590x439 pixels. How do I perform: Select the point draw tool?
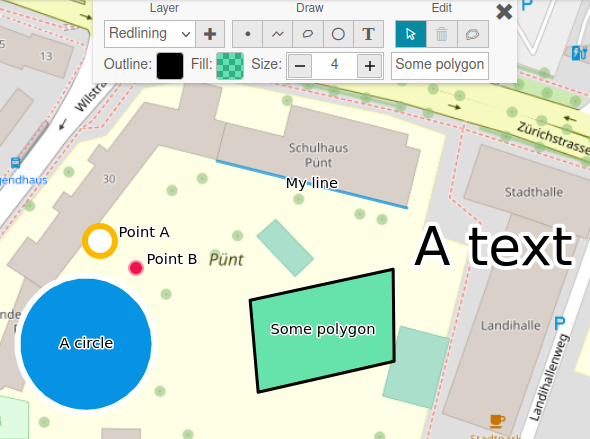(248, 34)
